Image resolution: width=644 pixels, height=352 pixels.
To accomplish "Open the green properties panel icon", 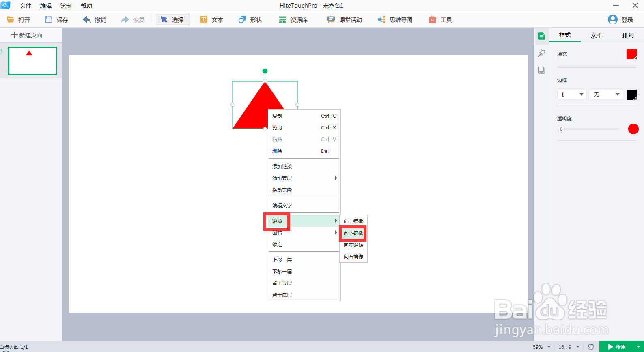I will point(542,36).
